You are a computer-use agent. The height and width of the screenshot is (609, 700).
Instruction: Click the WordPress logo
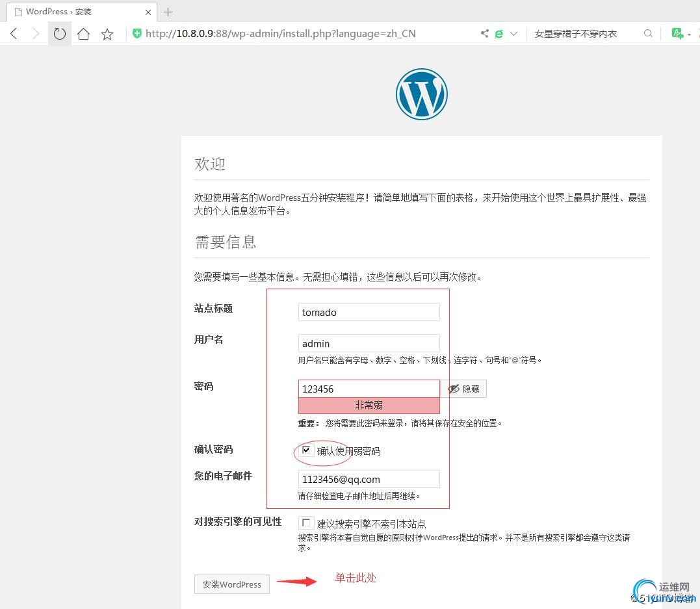coord(421,94)
